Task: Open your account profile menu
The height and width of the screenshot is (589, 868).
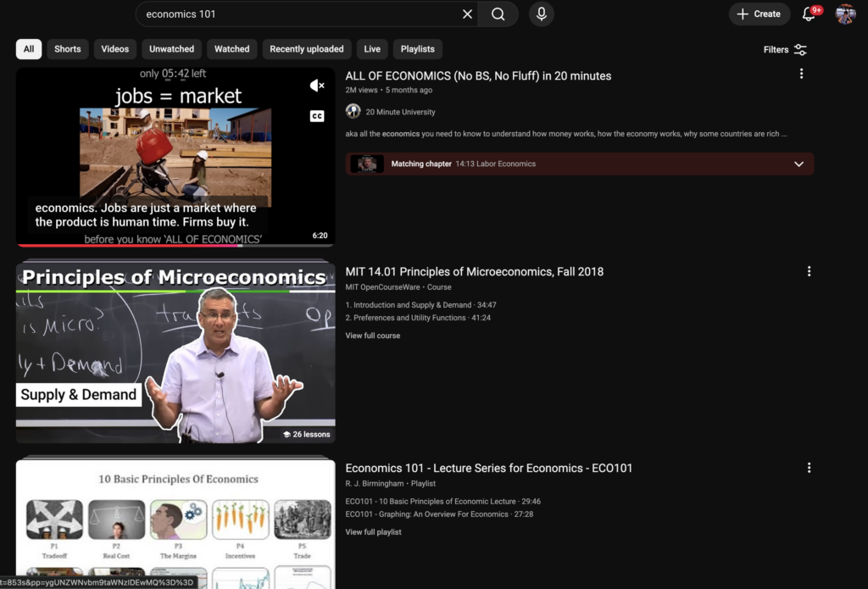Action: click(x=845, y=14)
